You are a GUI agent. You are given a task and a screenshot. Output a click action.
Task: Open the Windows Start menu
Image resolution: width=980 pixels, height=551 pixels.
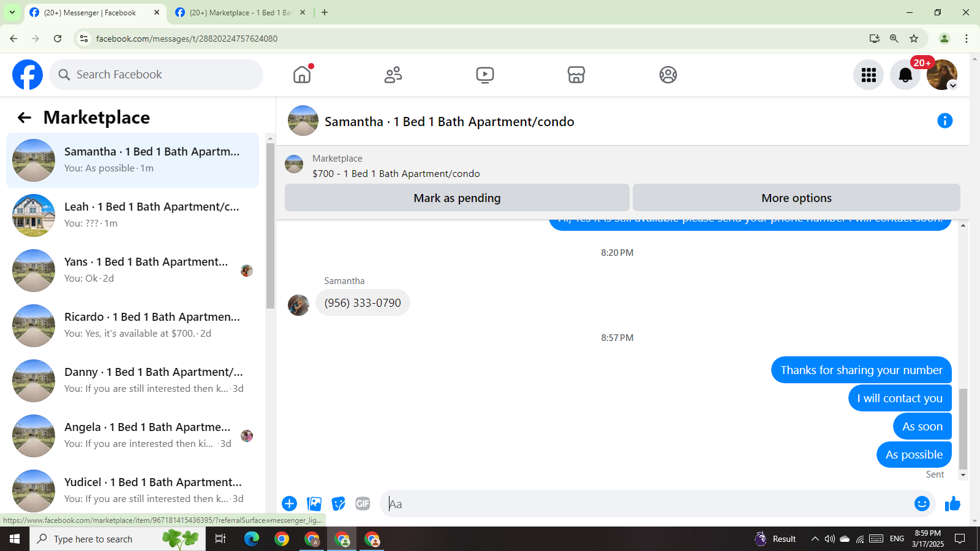click(15, 539)
